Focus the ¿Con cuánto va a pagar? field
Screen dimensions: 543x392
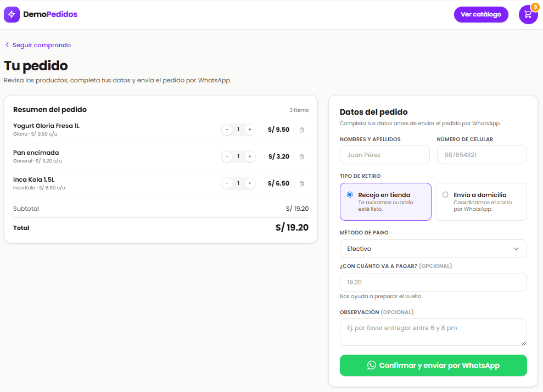pyautogui.click(x=433, y=282)
